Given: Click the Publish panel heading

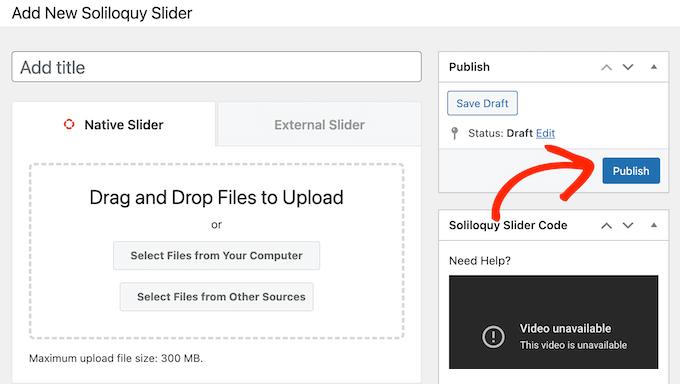Looking at the screenshot, I should click(x=469, y=67).
